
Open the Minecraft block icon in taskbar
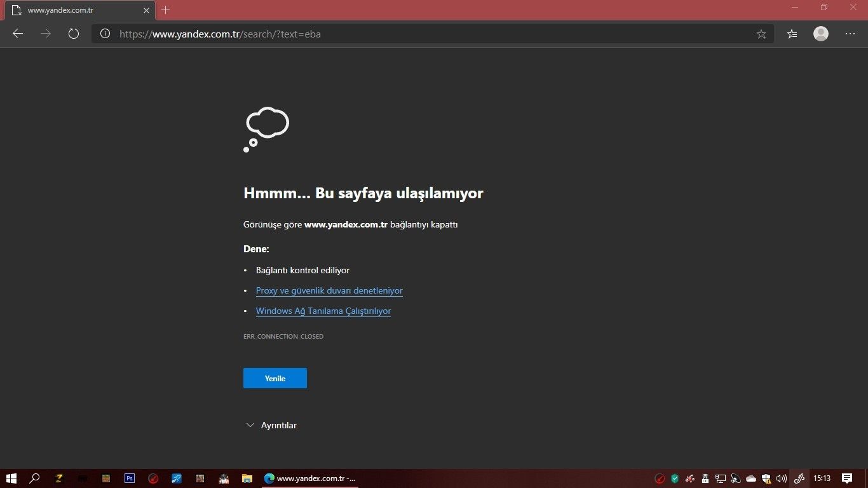[x=106, y=478]
